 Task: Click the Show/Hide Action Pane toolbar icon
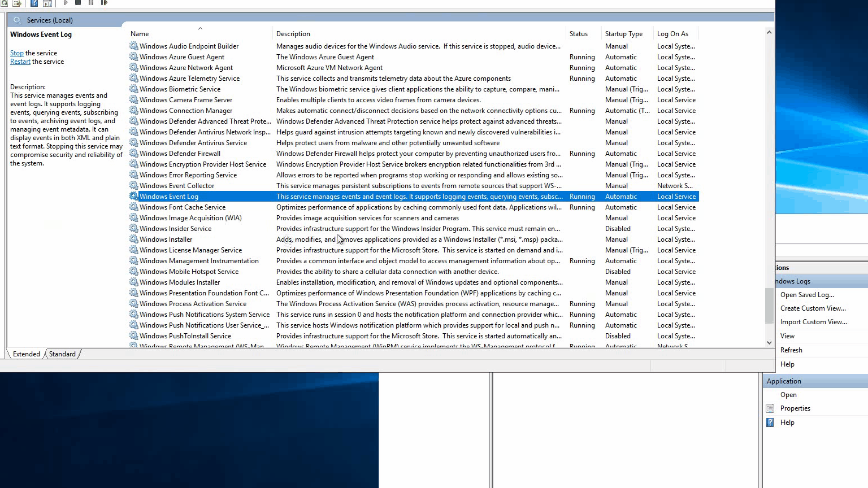[47, 3]
